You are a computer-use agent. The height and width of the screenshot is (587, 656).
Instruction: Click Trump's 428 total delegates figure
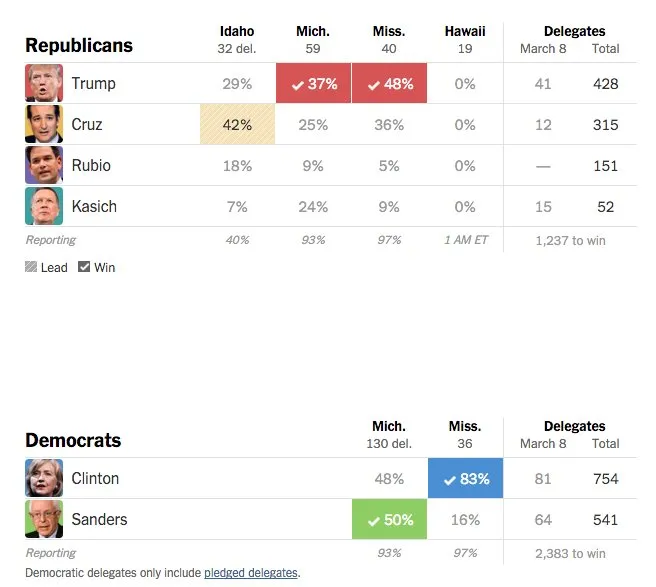pos(605,84)
